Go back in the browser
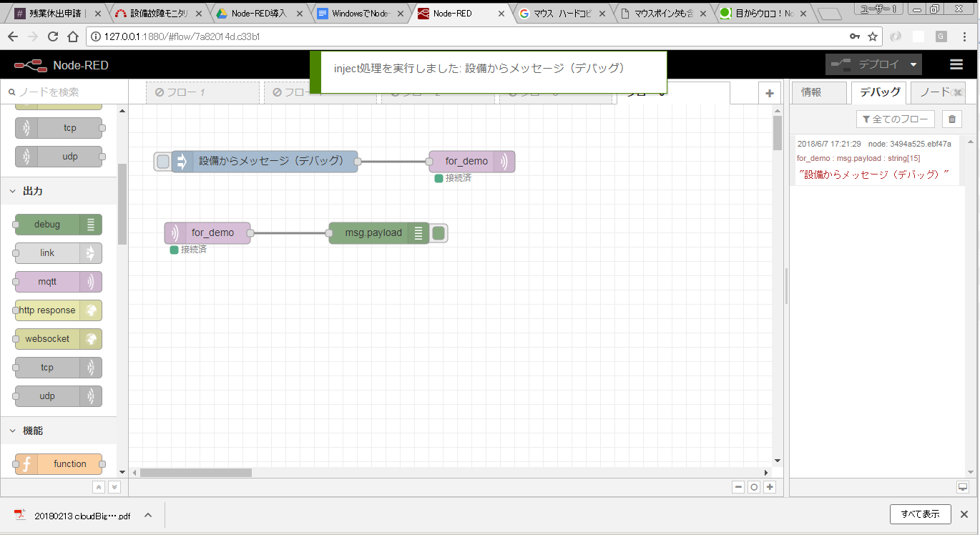 pos(12,37)
